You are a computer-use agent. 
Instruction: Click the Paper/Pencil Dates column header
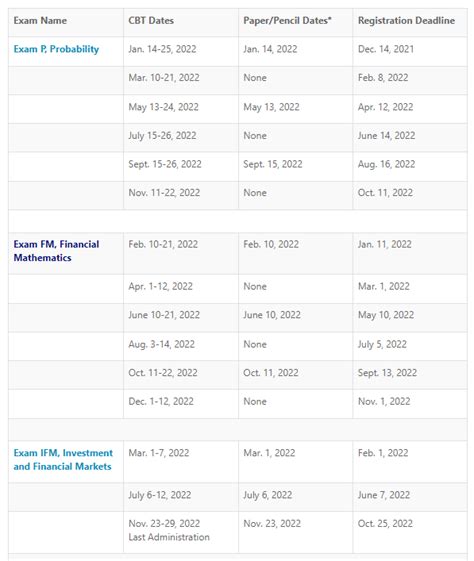click(x=287, y=20)
